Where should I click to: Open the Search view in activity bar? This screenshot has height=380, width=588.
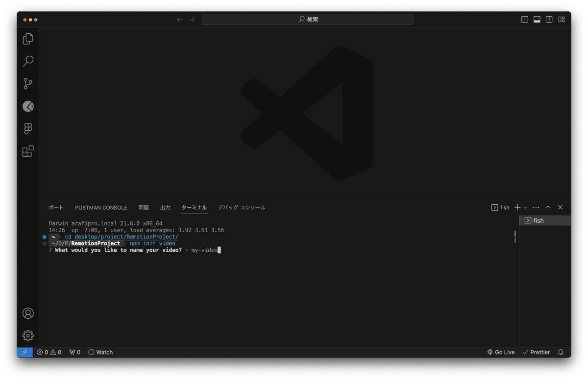(x=28, y=61)
